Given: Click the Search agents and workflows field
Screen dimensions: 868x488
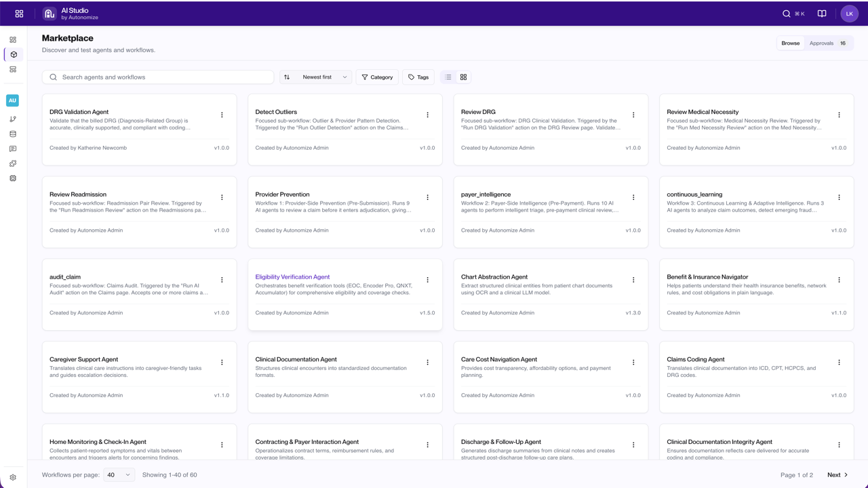Looking at the screenshot, I should (158, 77).
